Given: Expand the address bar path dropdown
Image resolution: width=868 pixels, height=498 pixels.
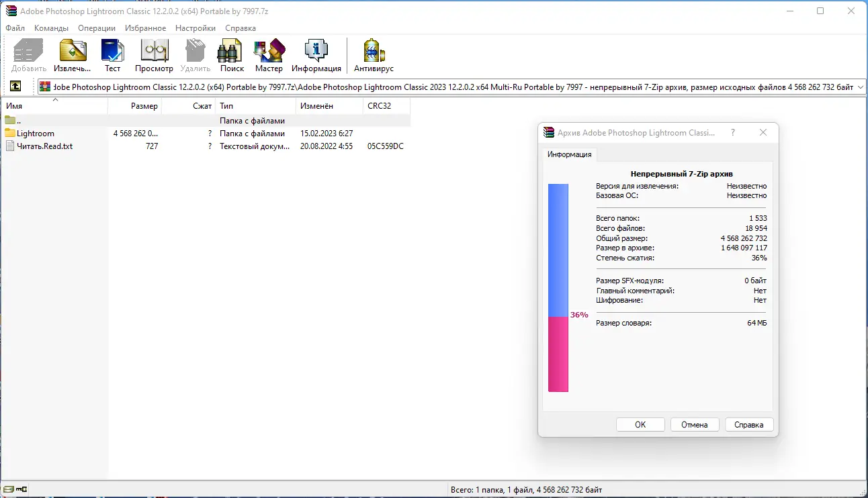Looking at the screenshot, I should pos(861,87).
